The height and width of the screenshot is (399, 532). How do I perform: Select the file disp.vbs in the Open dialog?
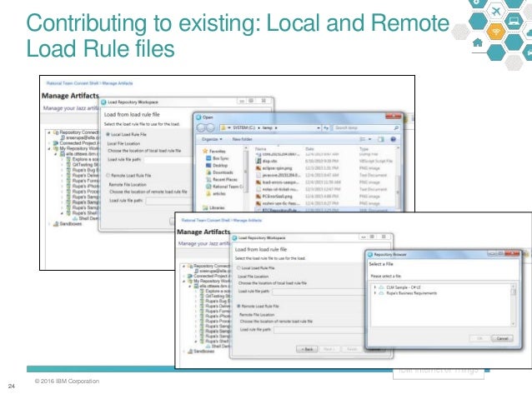point(266,161)
